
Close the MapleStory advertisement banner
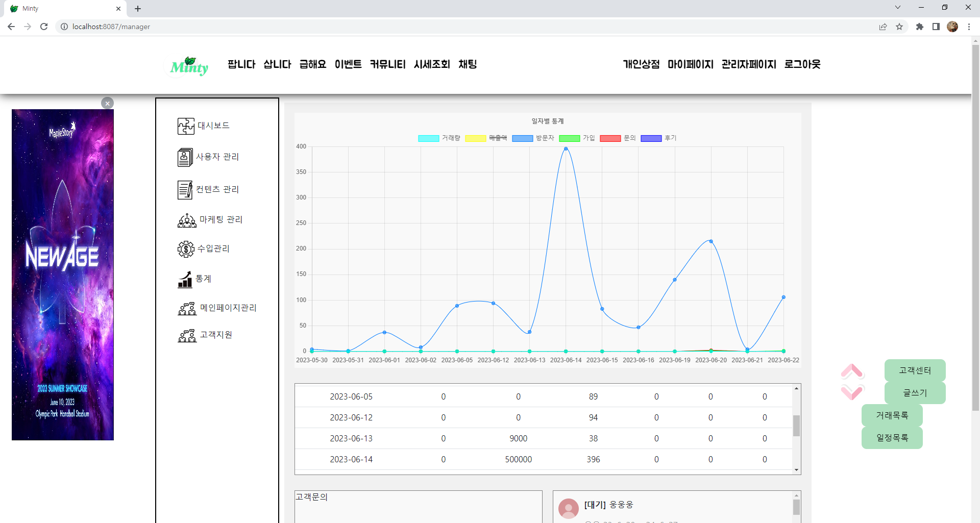tap(107, 103)
